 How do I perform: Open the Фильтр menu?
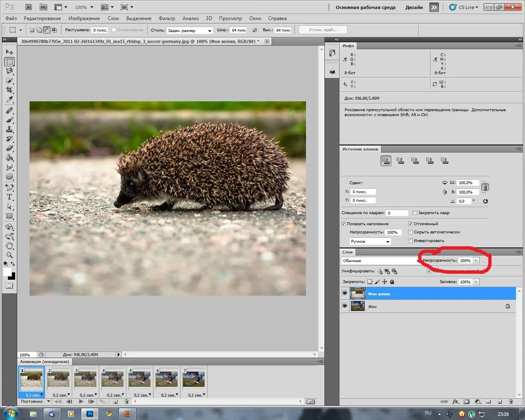click(167, 18)
